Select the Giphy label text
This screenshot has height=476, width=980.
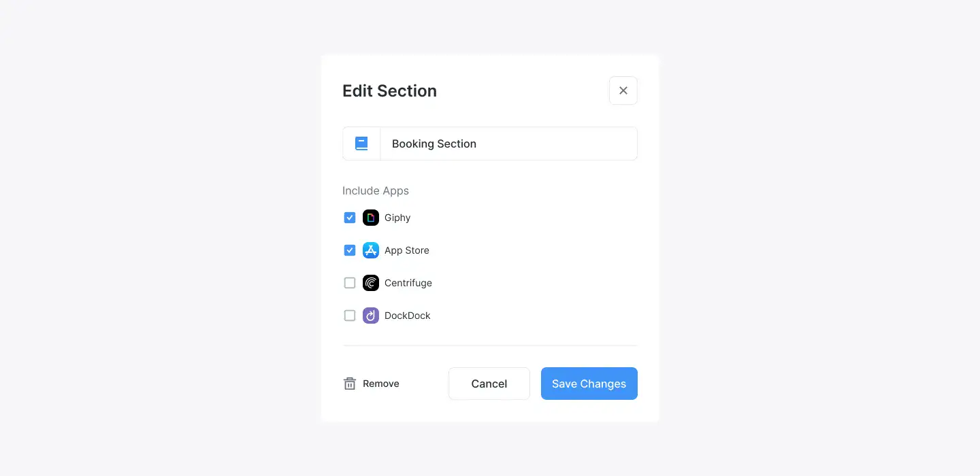[x=397, y=218]
